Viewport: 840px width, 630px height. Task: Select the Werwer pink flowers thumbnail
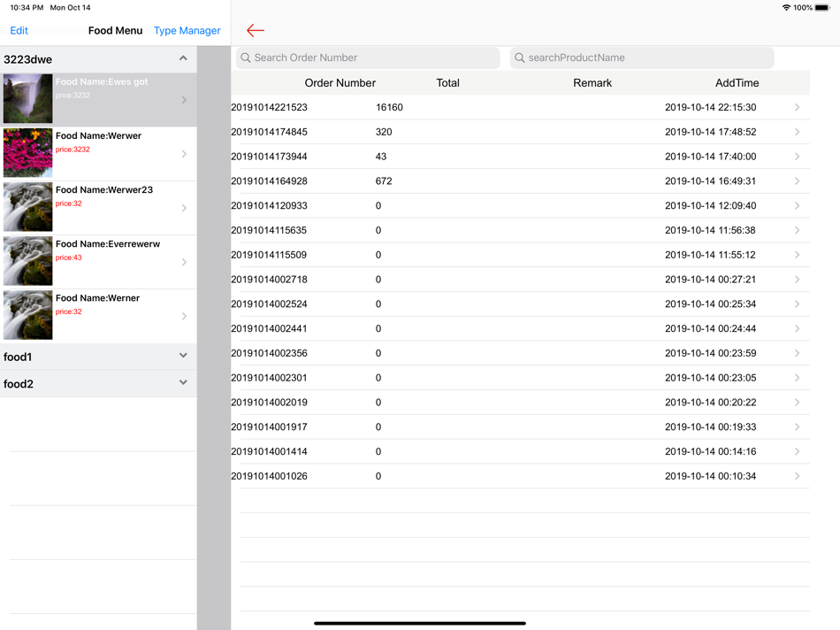coord(28,153)
